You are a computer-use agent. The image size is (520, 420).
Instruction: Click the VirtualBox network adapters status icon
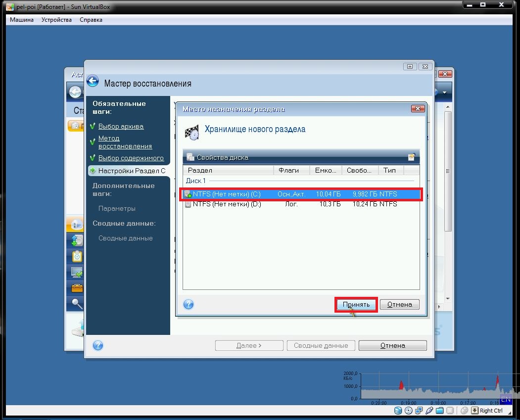(x=419, y=411)
